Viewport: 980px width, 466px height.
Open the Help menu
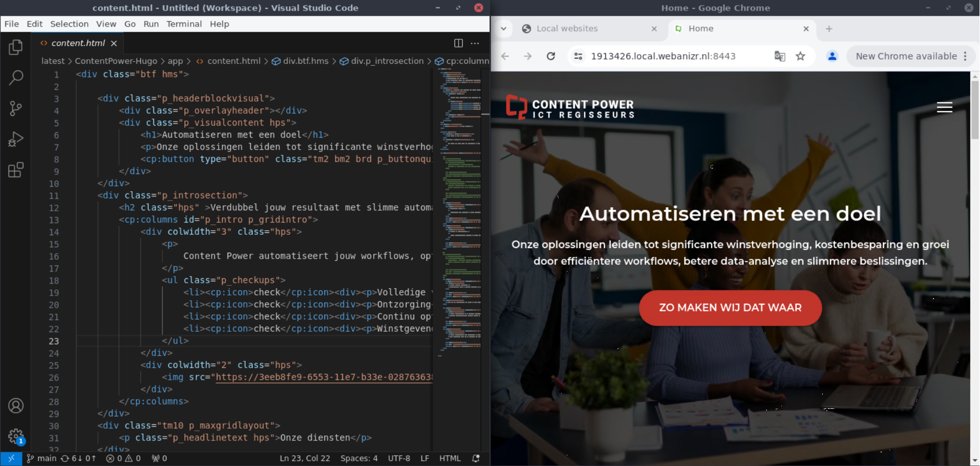[220, 24]
